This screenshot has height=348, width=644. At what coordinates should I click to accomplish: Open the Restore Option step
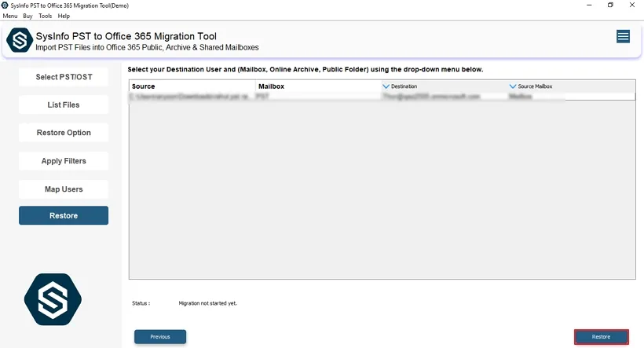point(64,133)
